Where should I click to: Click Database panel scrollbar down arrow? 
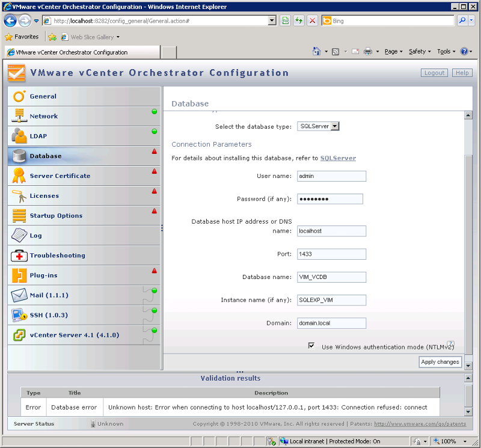pos(468,366)
